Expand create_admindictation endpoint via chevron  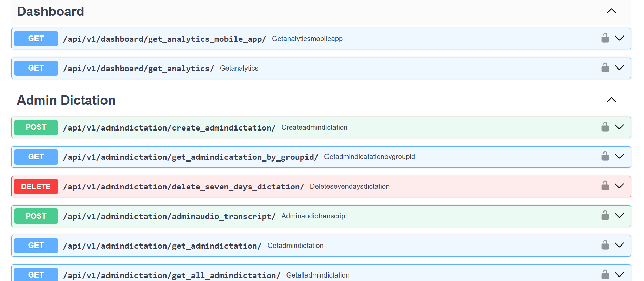click(620, 127)
